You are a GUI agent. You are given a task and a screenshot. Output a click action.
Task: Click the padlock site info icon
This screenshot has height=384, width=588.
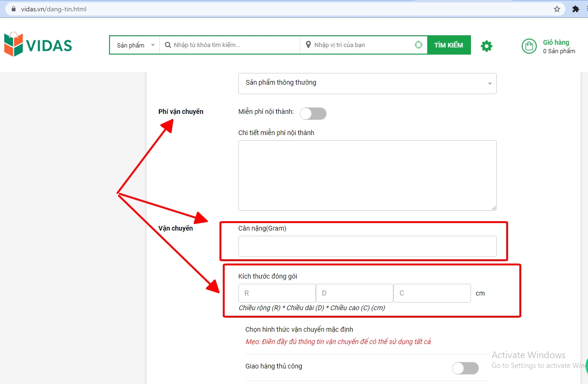[x=13, y=9]
